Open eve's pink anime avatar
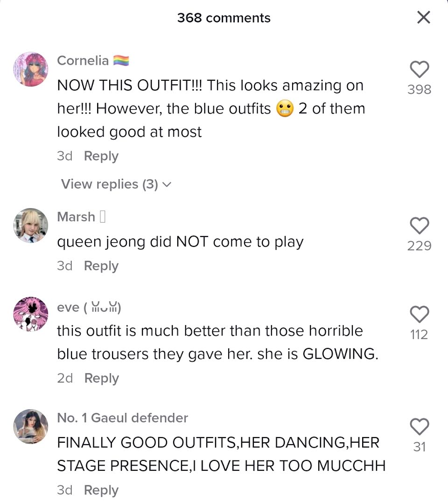 tap(31, 314)
